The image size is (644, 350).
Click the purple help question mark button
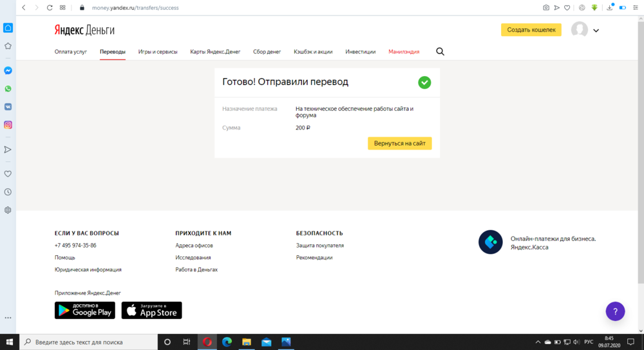tap(615, 311)
